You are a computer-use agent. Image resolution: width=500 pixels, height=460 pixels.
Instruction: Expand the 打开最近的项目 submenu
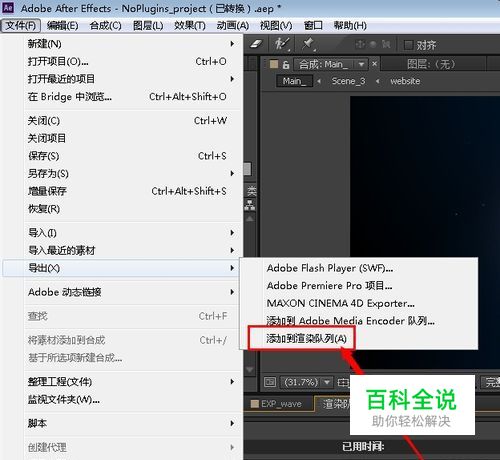(x=133, y=79)
